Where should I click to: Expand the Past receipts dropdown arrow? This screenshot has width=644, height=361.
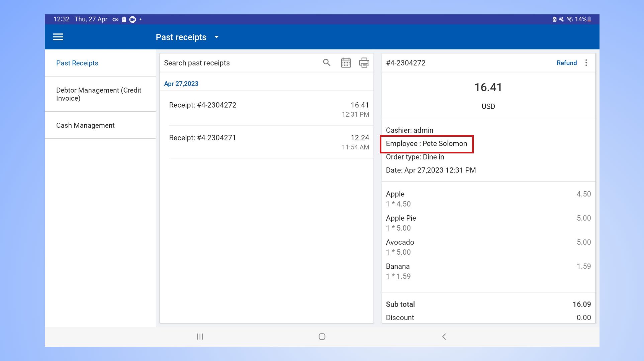(216, 37)
